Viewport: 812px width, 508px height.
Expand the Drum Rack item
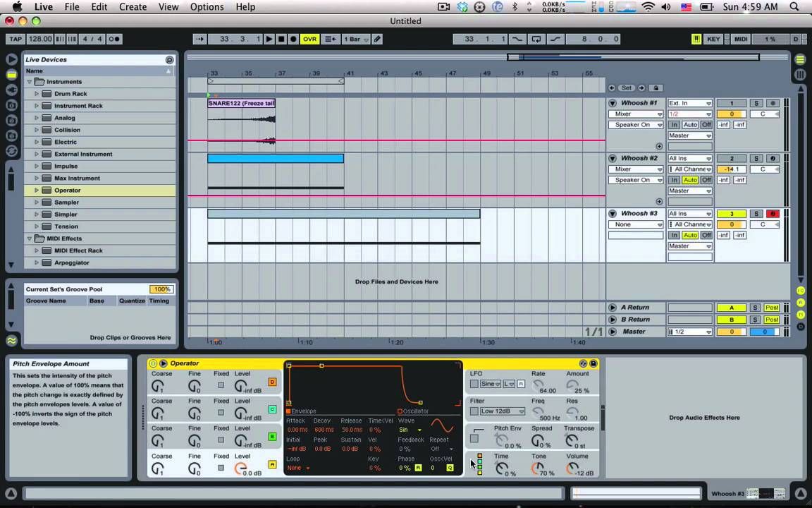pos(37,94)
